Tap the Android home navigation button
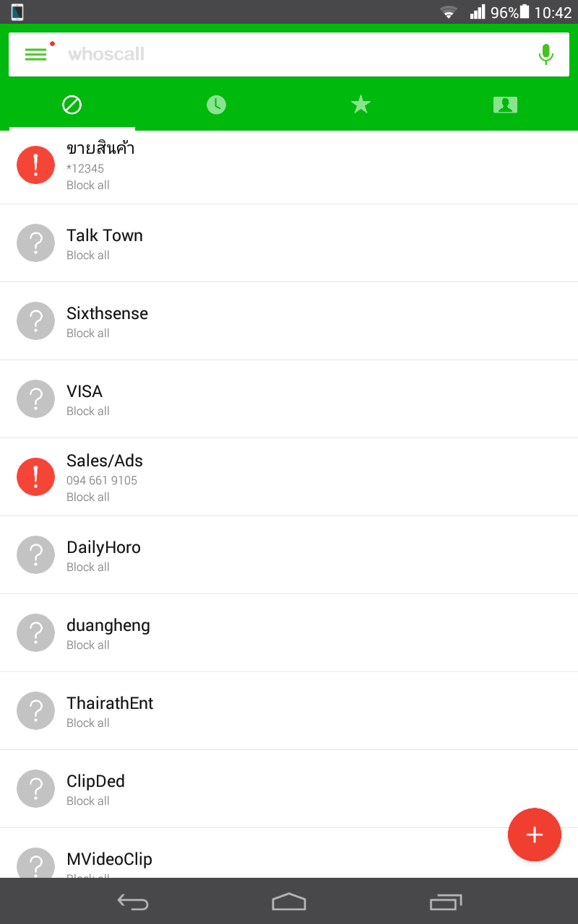 click(289, 902)
